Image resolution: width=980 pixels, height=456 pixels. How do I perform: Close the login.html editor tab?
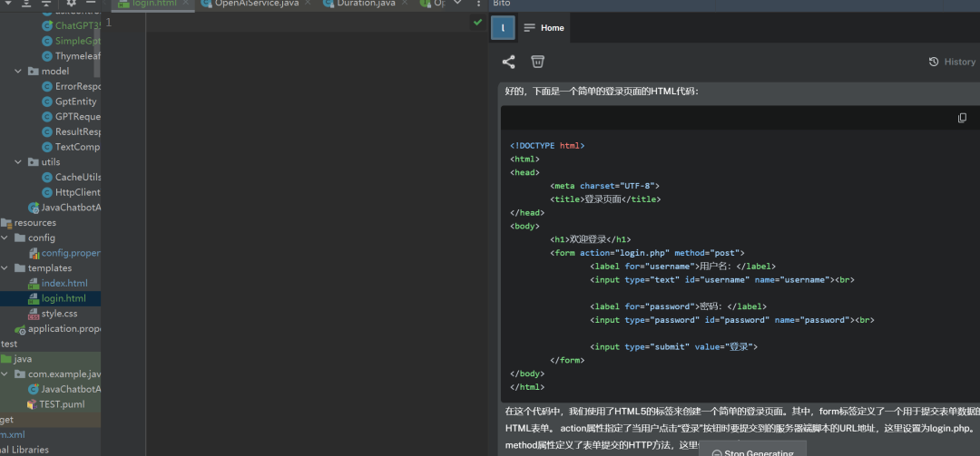[186, 3]
